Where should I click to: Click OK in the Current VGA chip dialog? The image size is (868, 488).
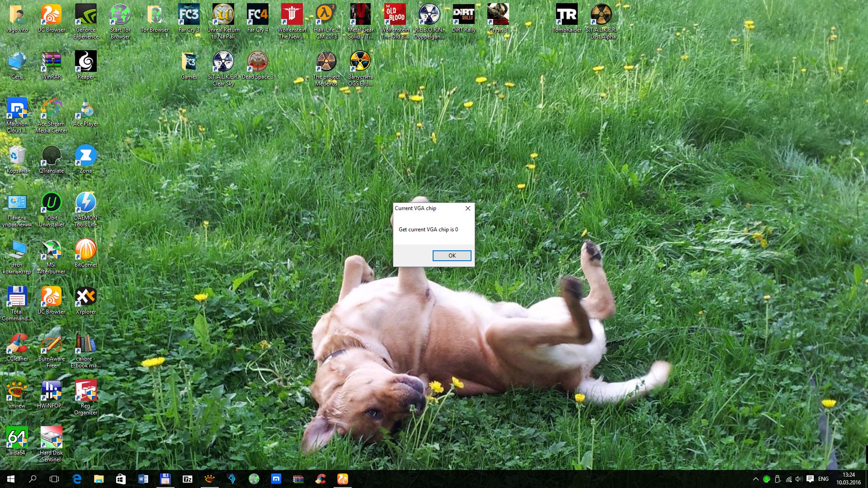[x=452, y=256]
